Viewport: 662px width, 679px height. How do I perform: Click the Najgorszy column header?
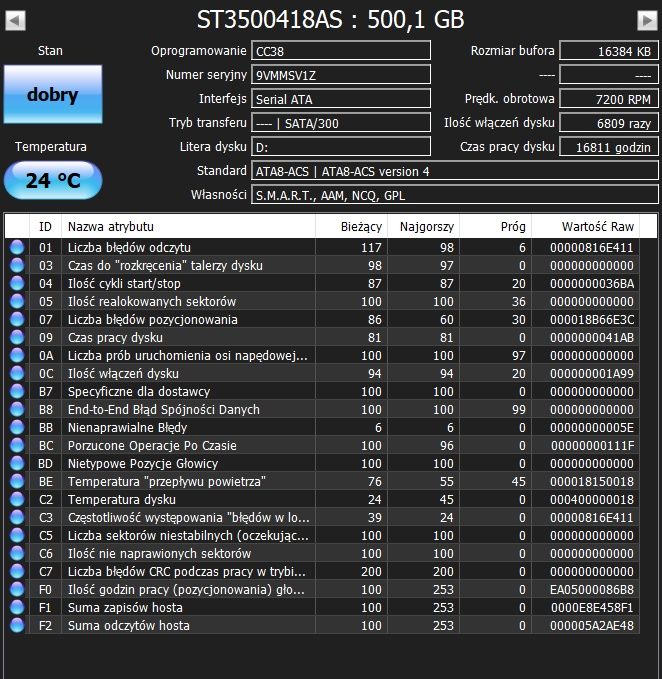tap(423, 226)
